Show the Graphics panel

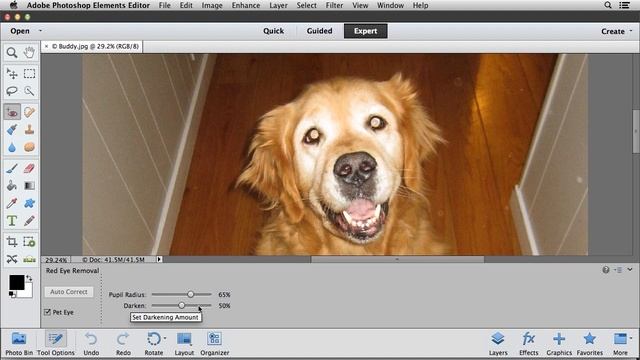click(559, 344)
